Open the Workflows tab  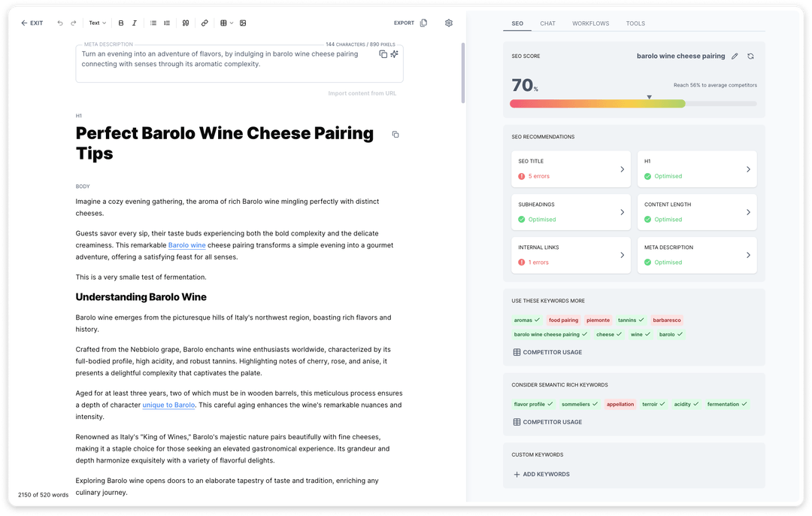click(590, 23)
